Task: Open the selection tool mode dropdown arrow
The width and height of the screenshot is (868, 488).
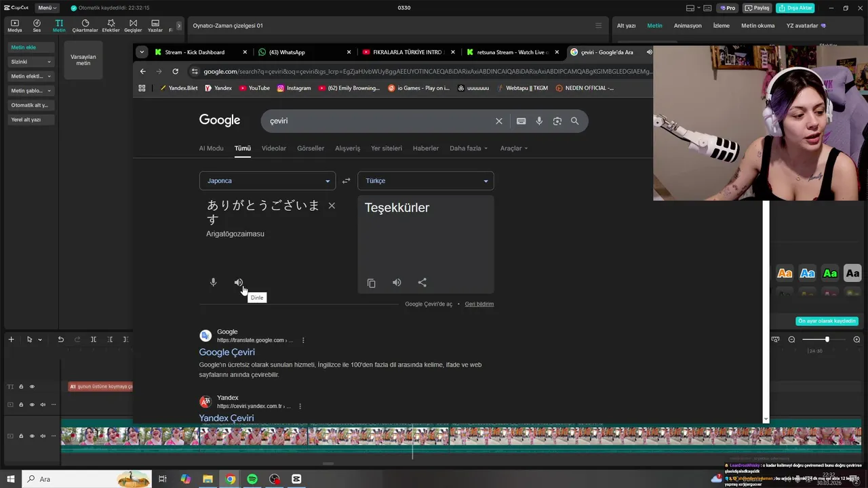Action: click(x=40, y=340)
